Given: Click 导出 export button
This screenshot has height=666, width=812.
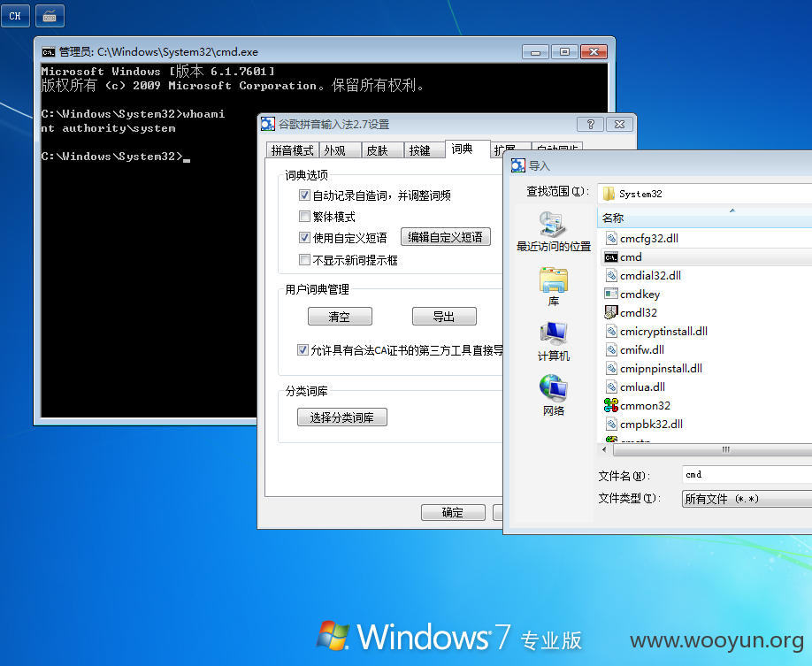Looking at the screenshot, I should click(444, 317).
